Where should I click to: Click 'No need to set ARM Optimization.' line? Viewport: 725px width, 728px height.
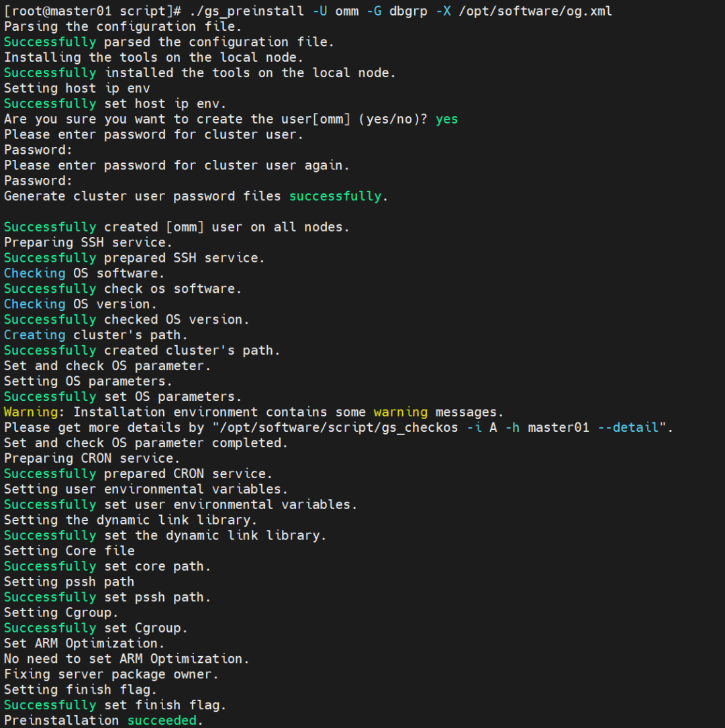[126, 659]
